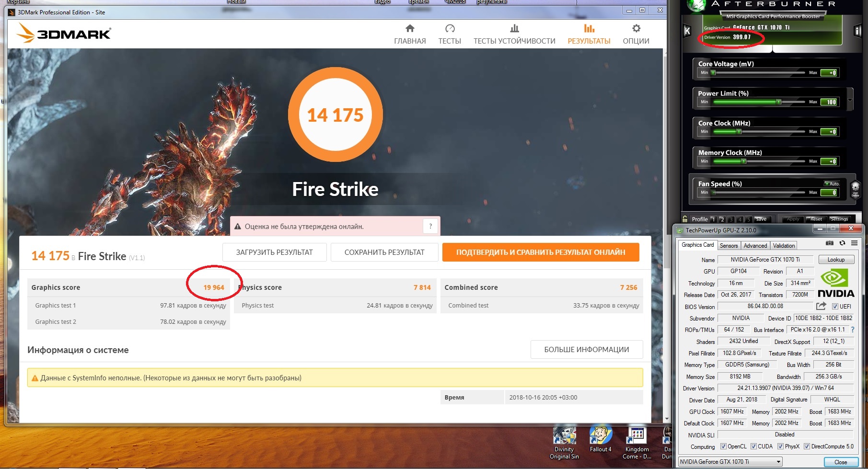Click the Memory Clock slider handle in Afterburner

(744, 161)
